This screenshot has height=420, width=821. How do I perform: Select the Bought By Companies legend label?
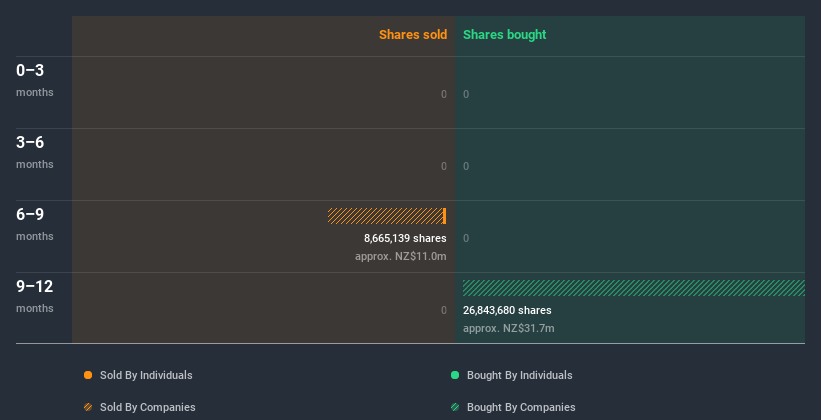pyautogui.click(x=521, y=407)
